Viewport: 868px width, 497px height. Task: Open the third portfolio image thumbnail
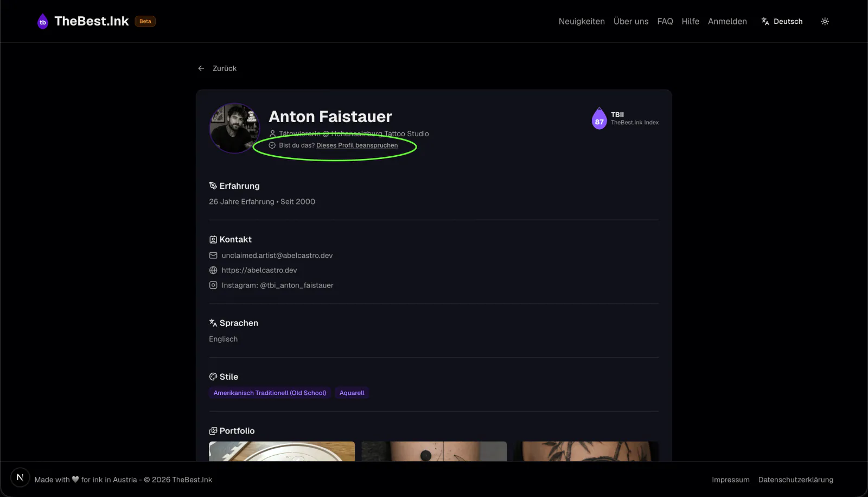[586, 451]
